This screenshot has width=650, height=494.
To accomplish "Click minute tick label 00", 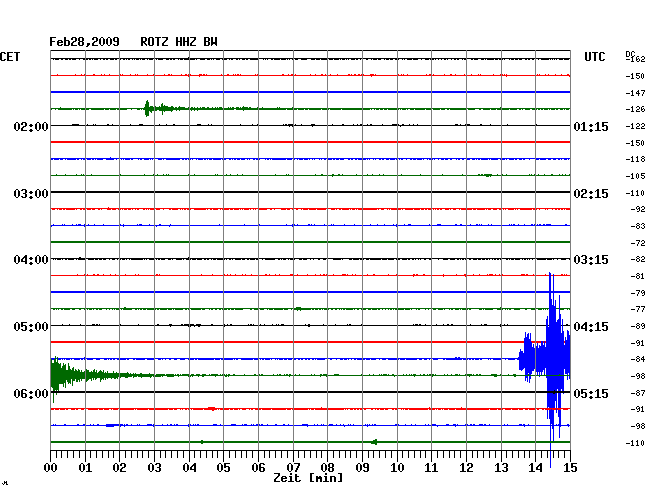I will point(50,468).
